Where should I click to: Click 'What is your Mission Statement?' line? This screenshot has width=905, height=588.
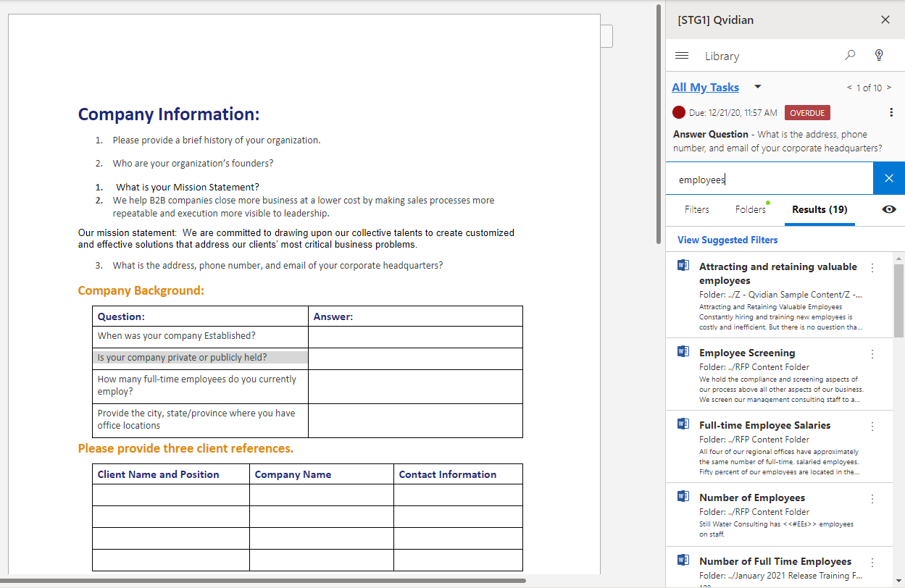pos(187,187)
